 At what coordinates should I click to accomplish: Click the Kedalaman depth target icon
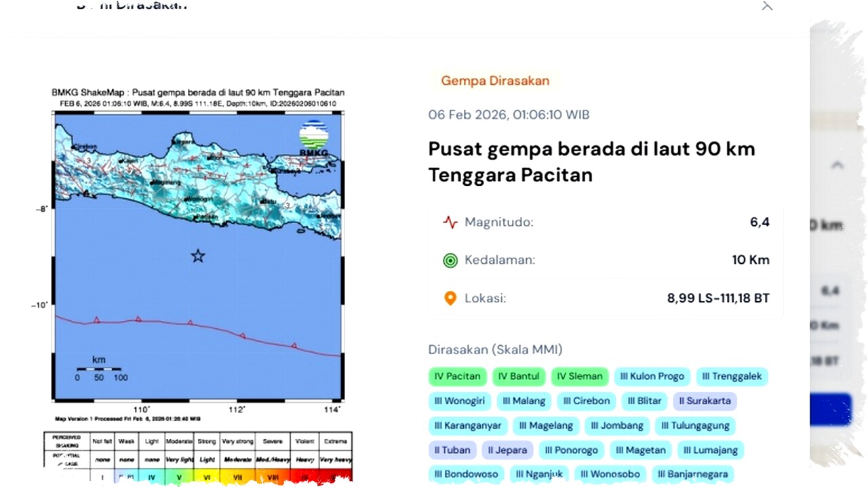(x=450, y=260)
